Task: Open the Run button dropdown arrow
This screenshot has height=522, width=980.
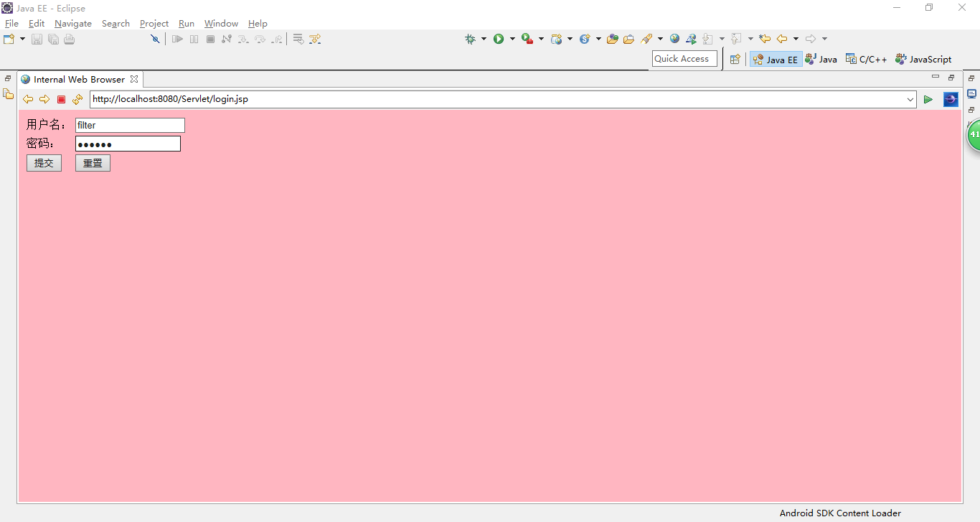Action: [512, 39]
